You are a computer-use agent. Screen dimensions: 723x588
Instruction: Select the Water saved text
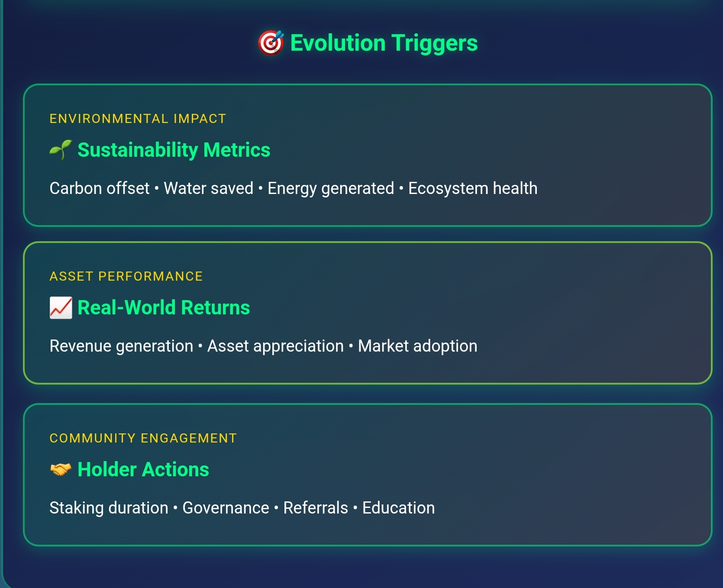(x=208, y=188)
